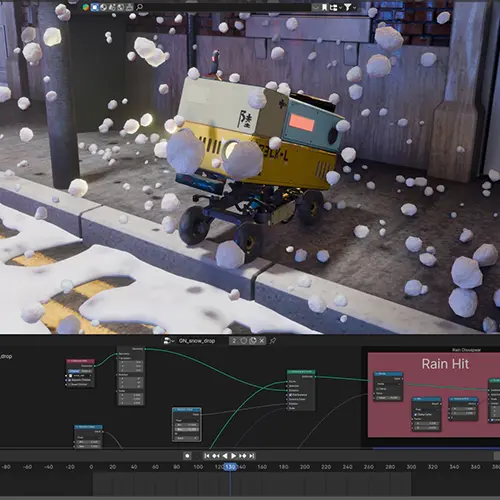Click the search magnifier icon in top toolbar
Image resolution: width=500 pixels, height=500 pixels.
(x=140, y=7)
